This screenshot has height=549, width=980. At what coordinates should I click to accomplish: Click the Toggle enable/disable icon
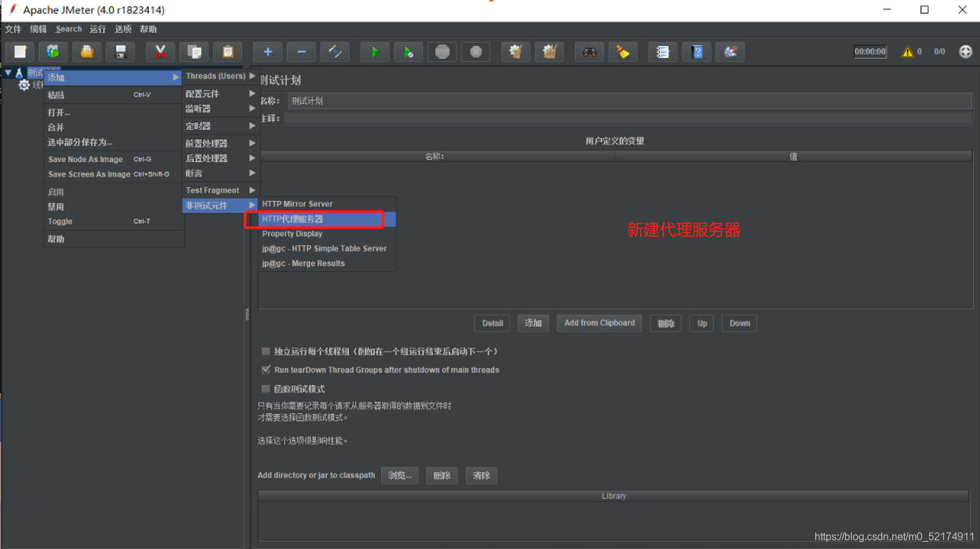(x=335, y=52)
